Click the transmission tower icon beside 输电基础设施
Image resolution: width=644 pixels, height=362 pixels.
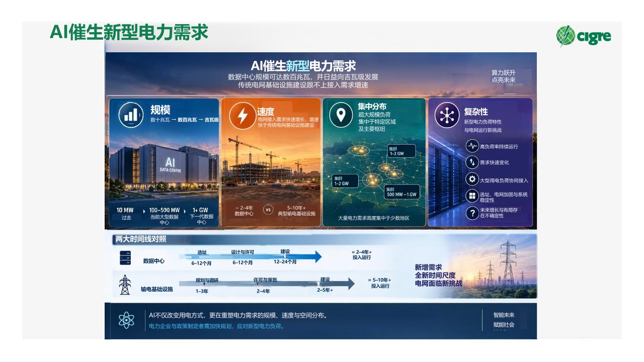125,285
